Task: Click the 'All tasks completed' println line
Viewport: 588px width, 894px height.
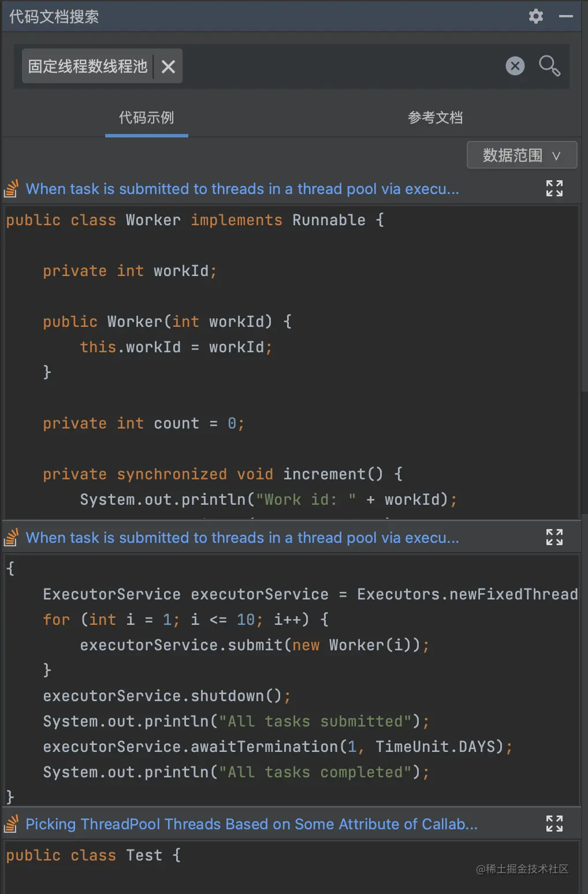Action: pos(236,772)
